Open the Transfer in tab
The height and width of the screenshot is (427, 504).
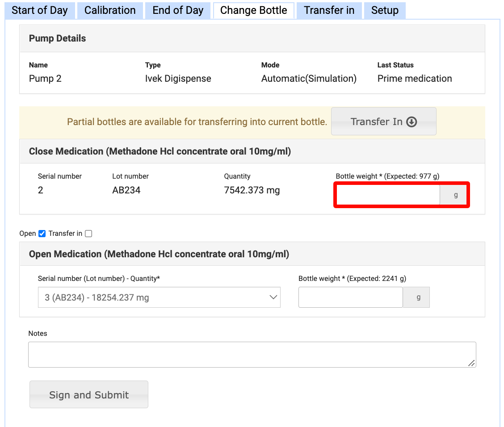coord(329,10)
